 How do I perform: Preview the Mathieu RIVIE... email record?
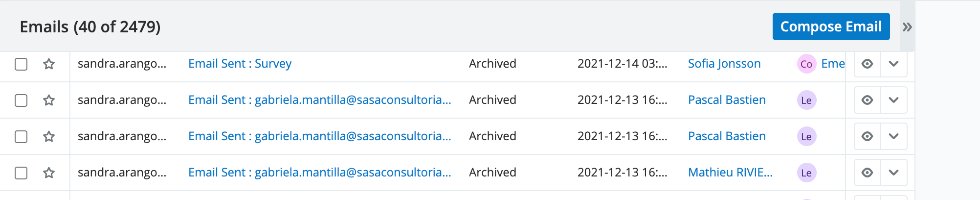tap(867, 173)
